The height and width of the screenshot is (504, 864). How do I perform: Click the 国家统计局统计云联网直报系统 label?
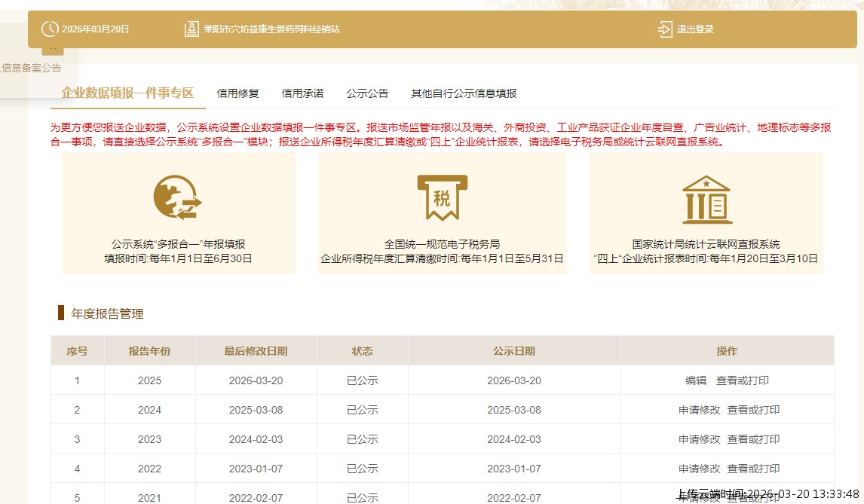[706, 244]
